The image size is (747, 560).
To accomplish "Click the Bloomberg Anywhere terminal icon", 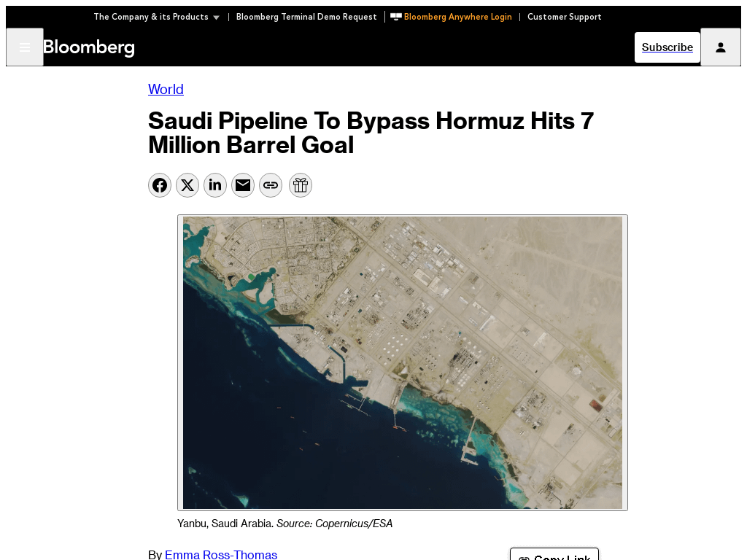I will 396,17.
